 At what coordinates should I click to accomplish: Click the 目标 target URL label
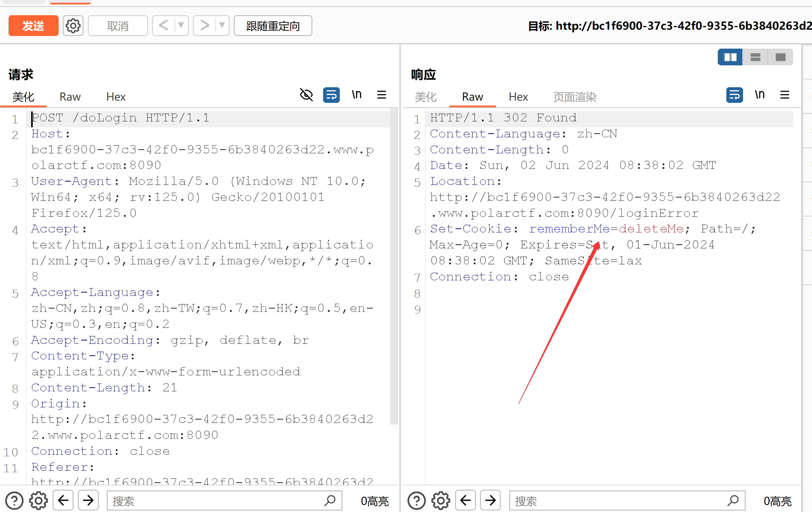(670, 26)
